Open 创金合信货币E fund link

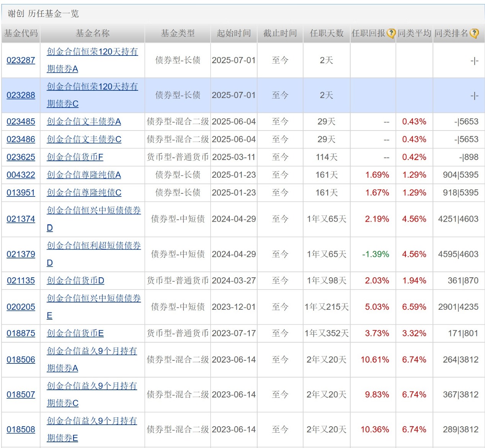pyautogui.click(x=75, y=334)
